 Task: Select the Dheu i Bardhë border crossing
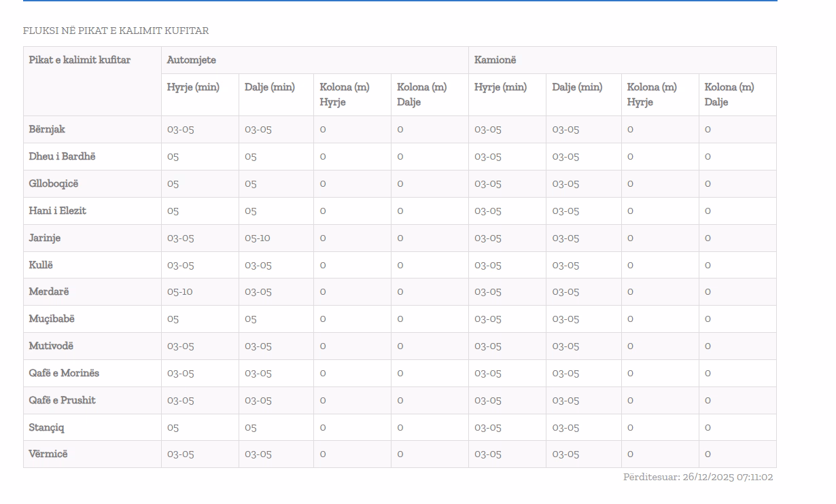62,156
